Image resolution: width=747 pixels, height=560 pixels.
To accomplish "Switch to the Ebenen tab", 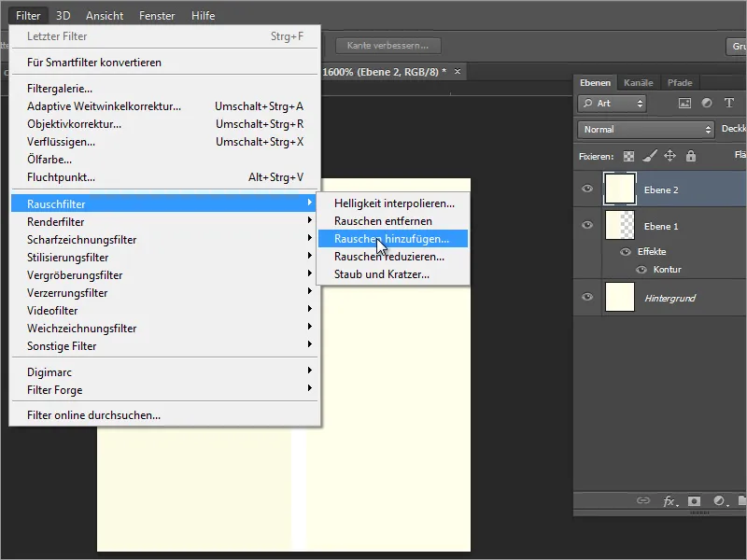I will [595, 83].
